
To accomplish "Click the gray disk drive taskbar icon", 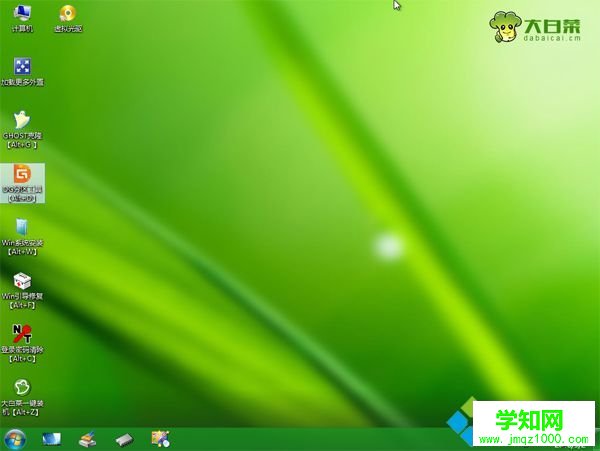I will 124,440.
